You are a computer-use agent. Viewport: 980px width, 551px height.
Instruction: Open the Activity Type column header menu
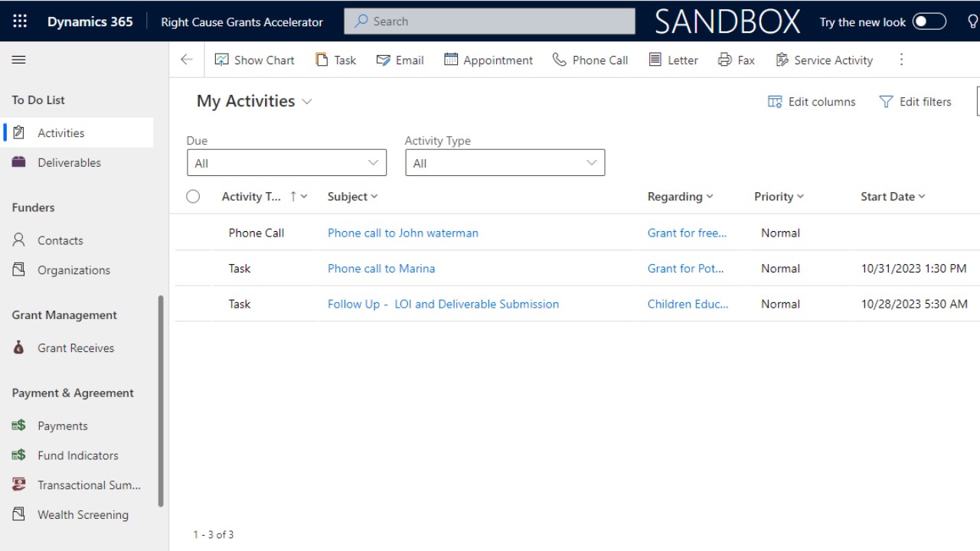tap(264, 197)
